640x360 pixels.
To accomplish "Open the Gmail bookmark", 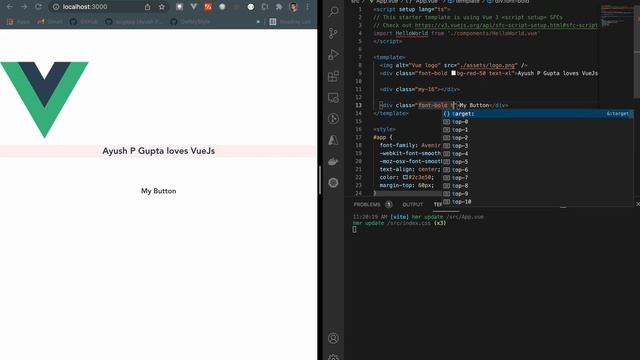I will coord(50,22).
